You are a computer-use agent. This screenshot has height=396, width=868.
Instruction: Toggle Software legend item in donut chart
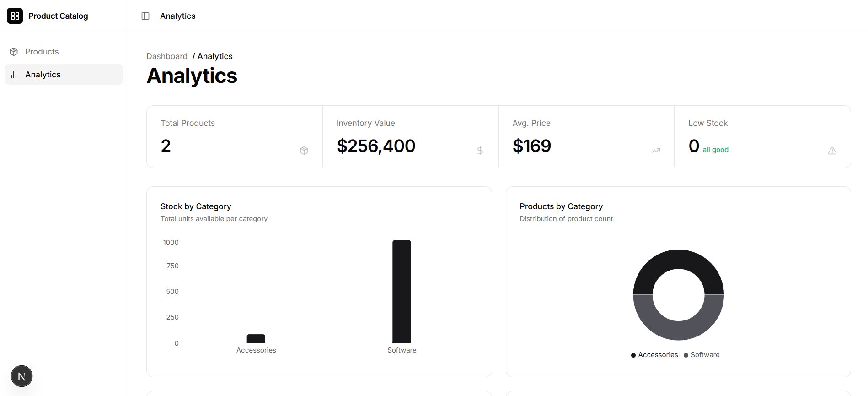coord(702,355)
